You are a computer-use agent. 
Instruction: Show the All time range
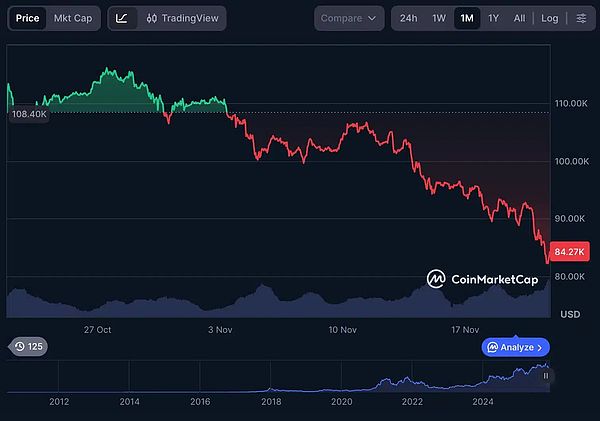(x=519, y=18)
